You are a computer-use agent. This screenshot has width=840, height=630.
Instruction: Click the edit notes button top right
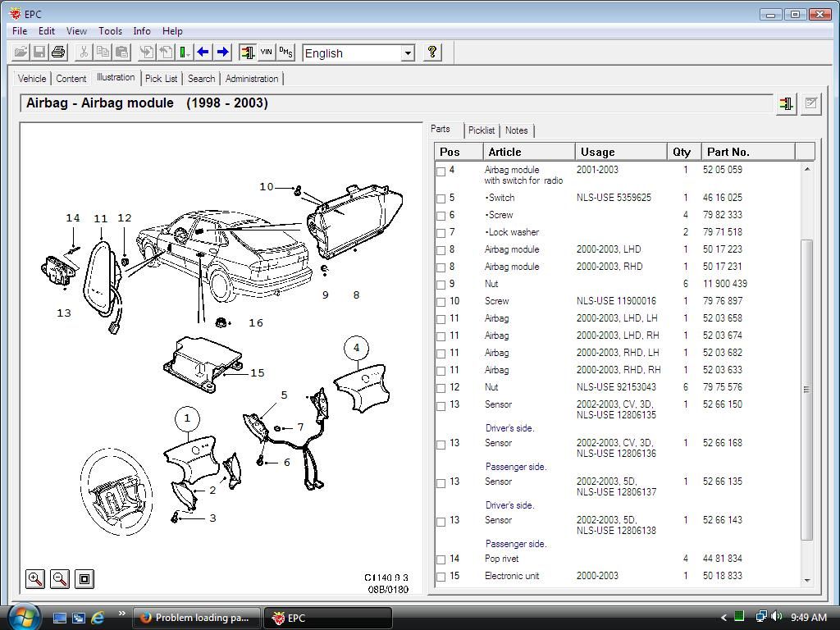[810, 103]
